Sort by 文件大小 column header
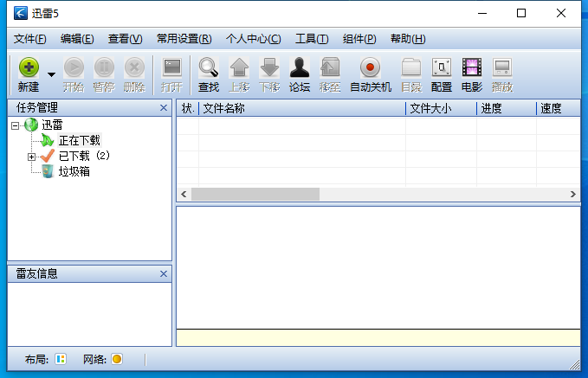Image resolution: width=588 pixels, height=378 pixels. (441, 109)
